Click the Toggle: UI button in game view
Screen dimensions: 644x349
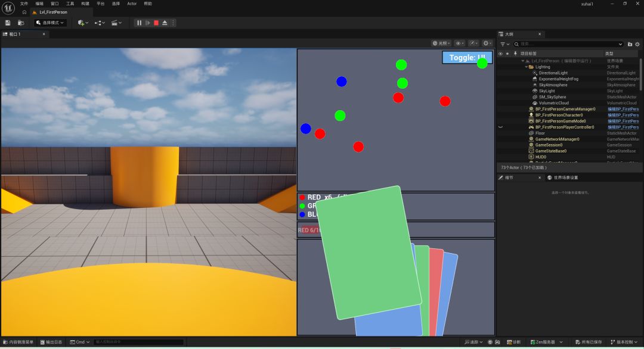[467, 57]
